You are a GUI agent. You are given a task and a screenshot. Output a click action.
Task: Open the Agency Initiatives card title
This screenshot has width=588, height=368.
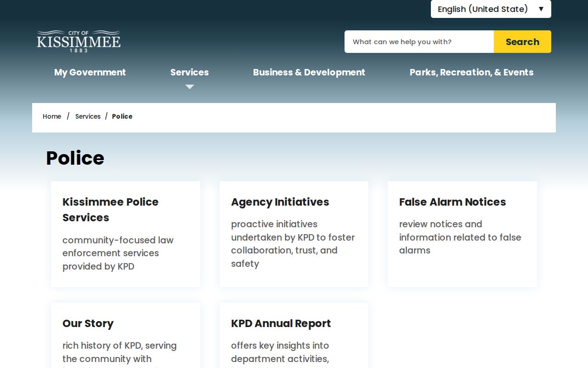[x=280, y=202]
